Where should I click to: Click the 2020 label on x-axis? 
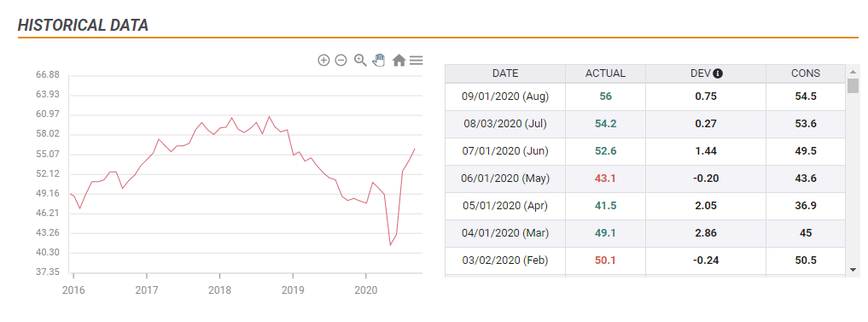[x=365, y=290]
